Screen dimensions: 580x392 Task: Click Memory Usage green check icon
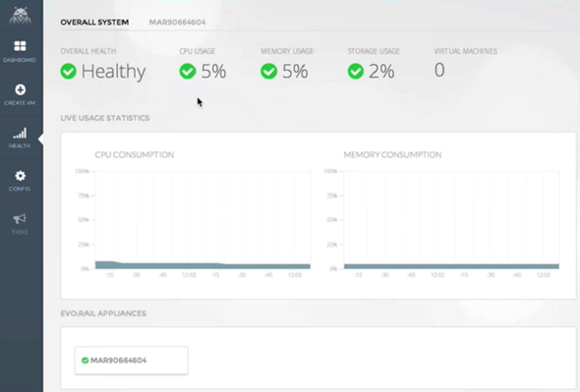[x=269, y=71]
